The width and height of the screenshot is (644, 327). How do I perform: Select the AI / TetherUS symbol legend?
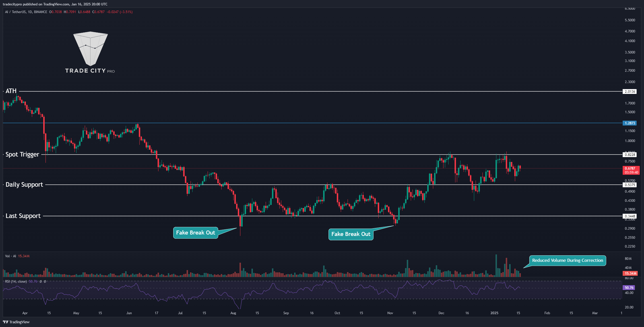(x=26, y=12)
